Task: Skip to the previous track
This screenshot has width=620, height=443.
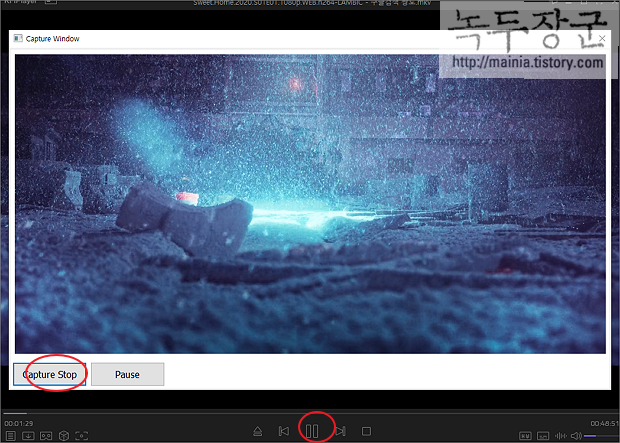Action: 284,431
